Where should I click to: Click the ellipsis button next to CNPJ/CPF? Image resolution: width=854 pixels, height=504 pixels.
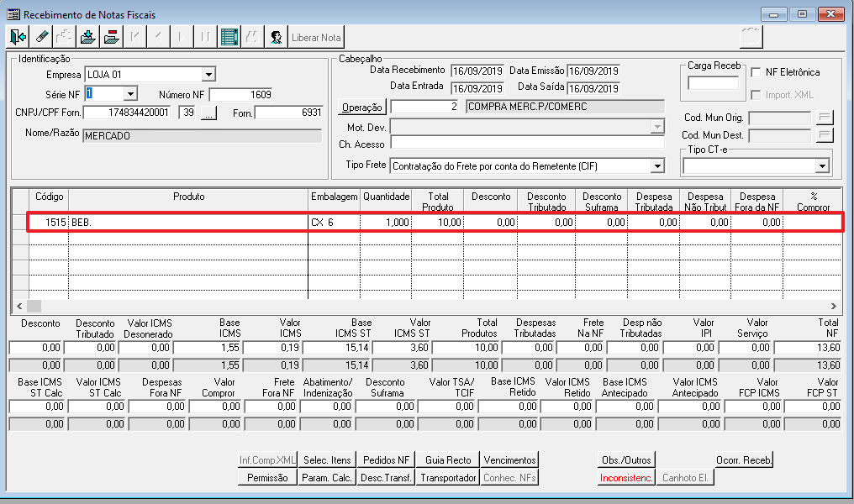click(208, 113)
